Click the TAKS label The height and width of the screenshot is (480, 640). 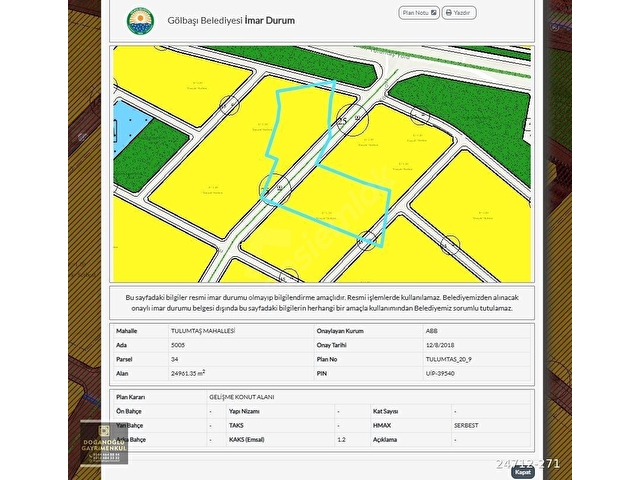236,425
